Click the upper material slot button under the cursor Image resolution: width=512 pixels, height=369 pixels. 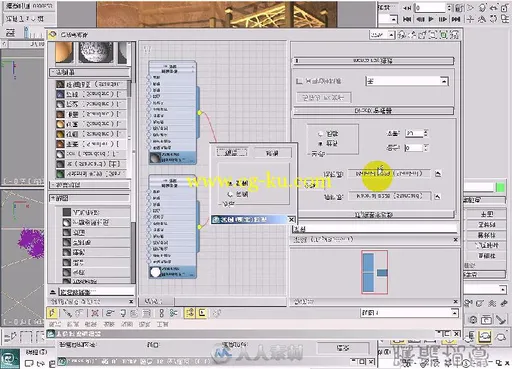(389, 174)
